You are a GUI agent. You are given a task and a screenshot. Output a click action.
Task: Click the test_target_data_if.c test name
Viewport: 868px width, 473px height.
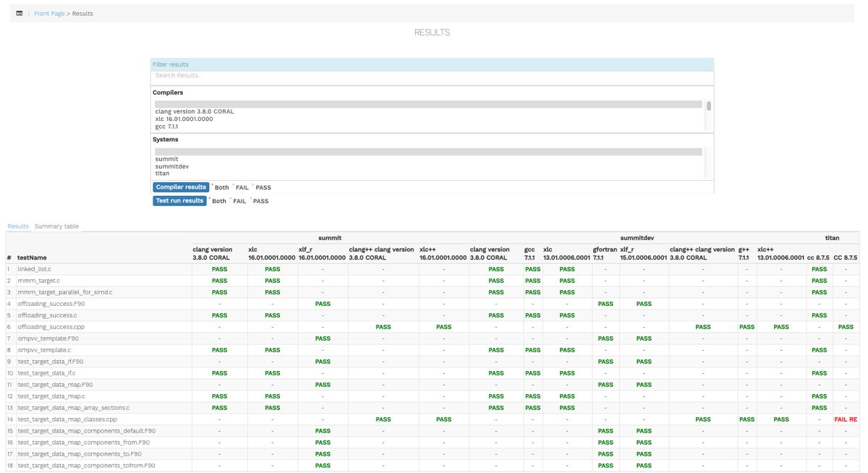47,373
